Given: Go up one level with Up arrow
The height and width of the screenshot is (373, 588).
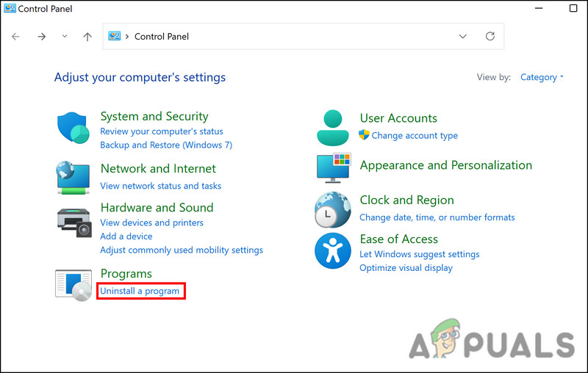Looking at the screenshot, I should pos(87,36).
